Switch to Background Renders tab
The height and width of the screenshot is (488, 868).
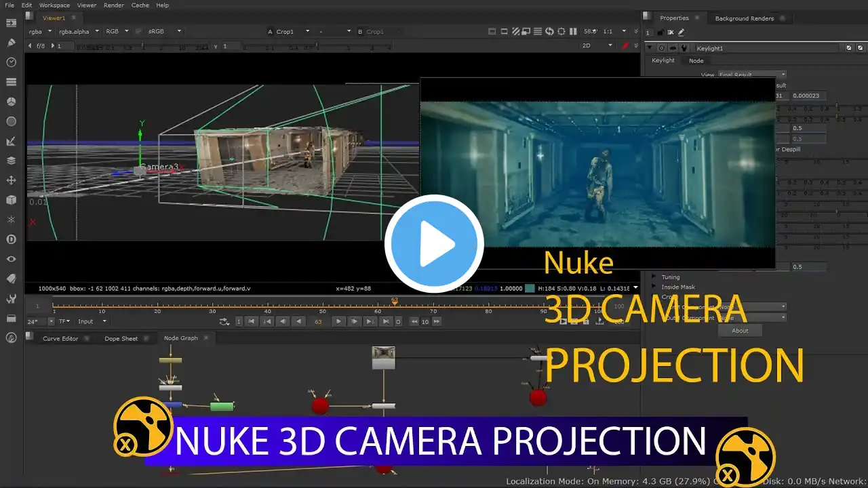click(x=744, y=18)
